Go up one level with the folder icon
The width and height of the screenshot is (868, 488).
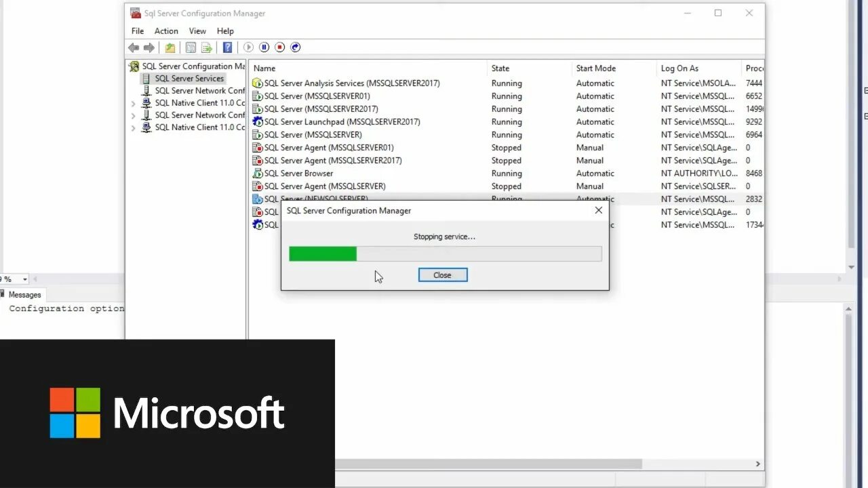coord(170,47)
